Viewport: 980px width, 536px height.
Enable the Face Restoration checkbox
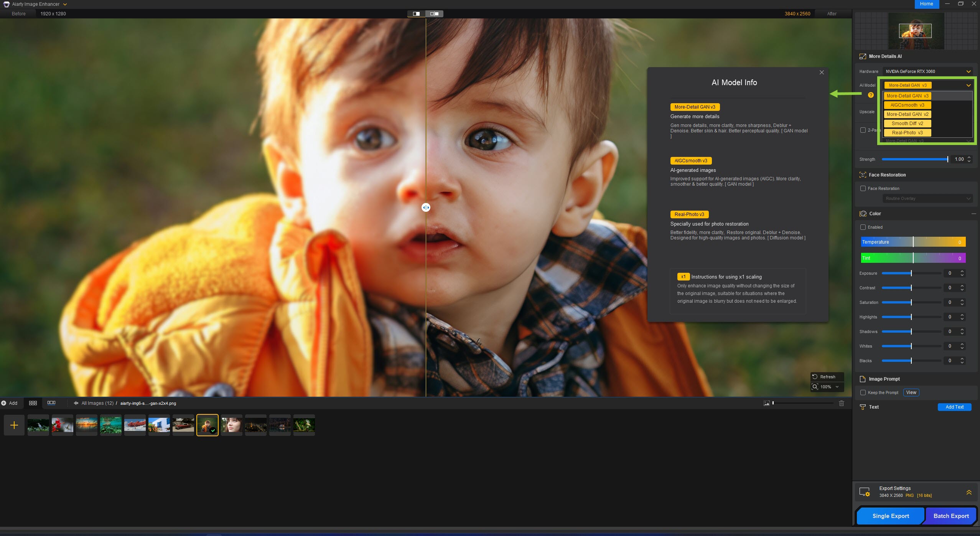click(x=863, y=188)
